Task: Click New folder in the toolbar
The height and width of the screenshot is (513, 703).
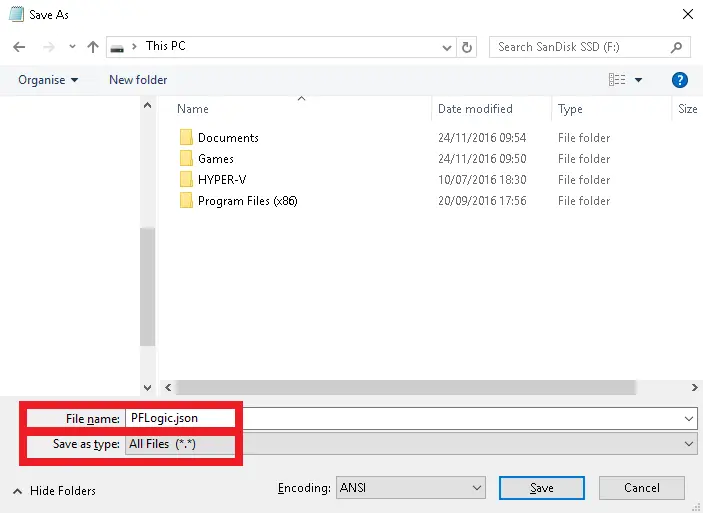Action: point(138,80)
